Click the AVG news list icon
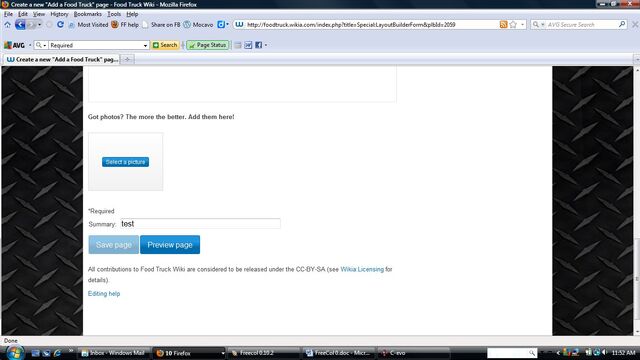The width and height of the screenshot is (640, 360). pos(238,45)
